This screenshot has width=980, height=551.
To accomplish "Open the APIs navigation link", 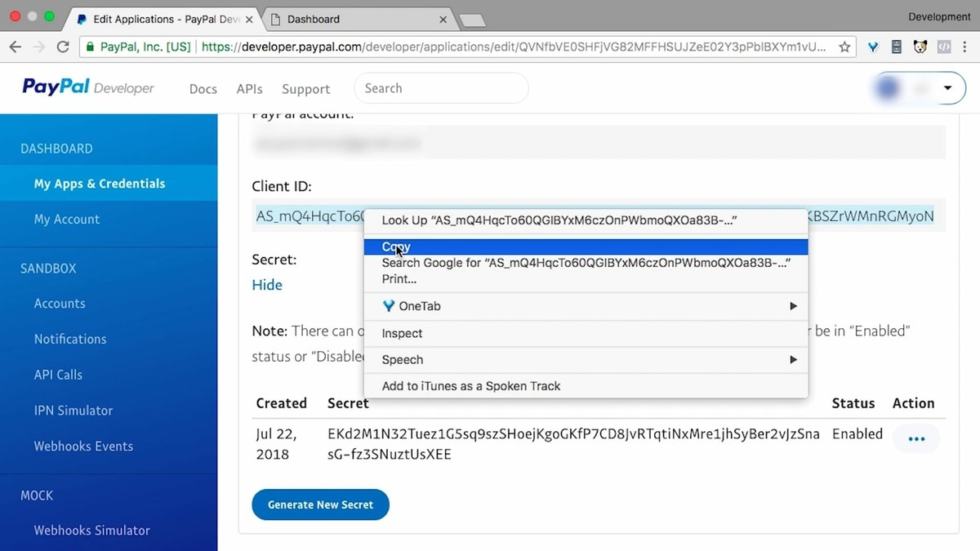I will click(x=250, y=89).
